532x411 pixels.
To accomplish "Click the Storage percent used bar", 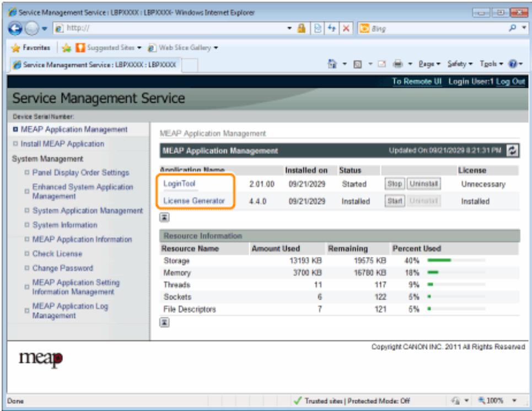I will coord(456,260).
